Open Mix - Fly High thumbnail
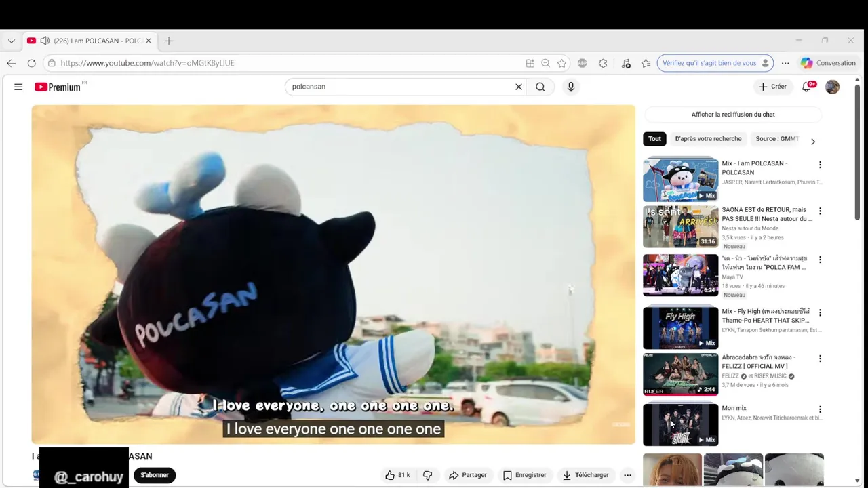868x488 pixels. [x=680, y=328]
